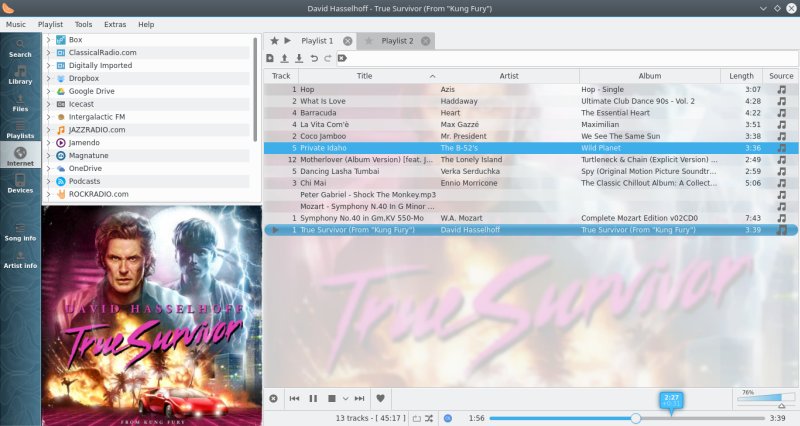Click the Love heart icon
The width and height of the screenshot is (800, 426).
(x=380, y=398)
